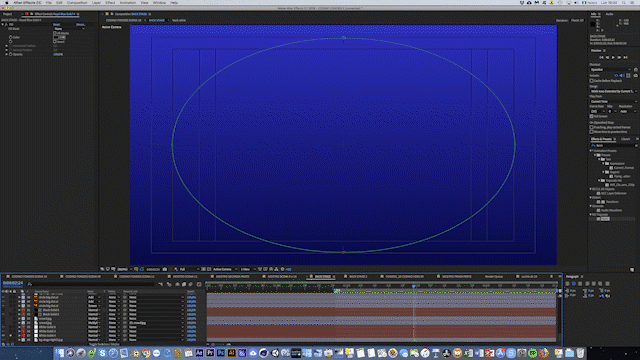Enable 'If caching, play cached frames'
This screenshot has height=360, width=640.
pos(591,127)
